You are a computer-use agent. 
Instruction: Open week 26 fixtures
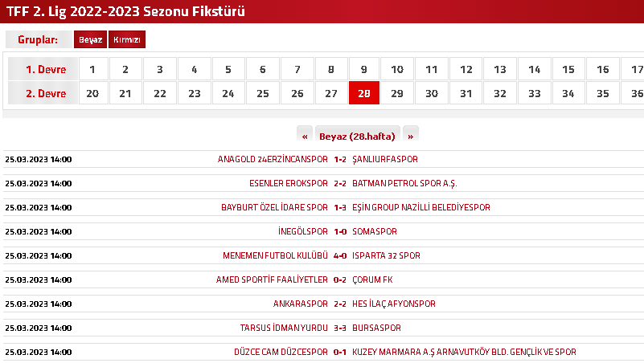[x=297, y=93]
